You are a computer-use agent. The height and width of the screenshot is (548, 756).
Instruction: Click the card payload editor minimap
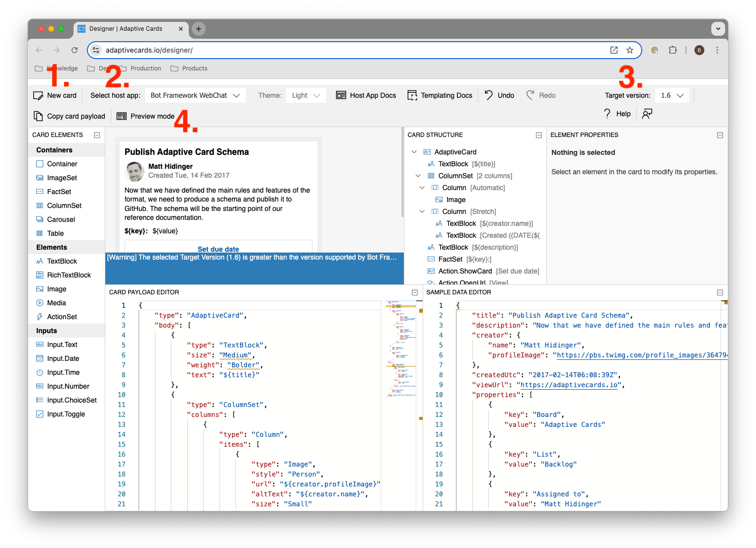pos(401,349)
